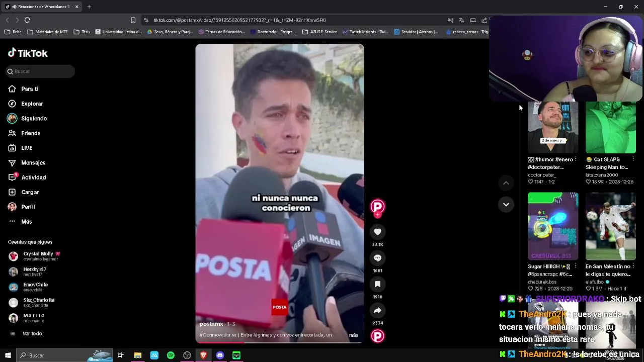The height and width of the screenshot is (362, 644).
Task: Open options for #humor #enero video
Action: click(576, 159)
